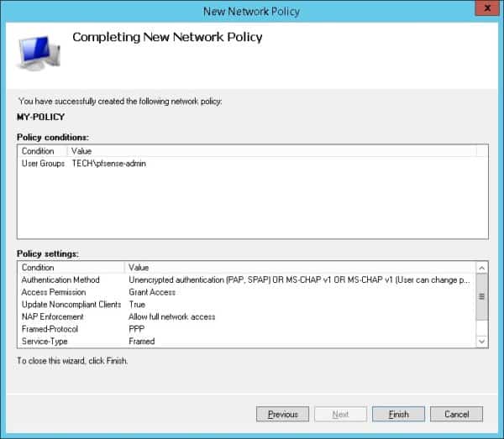Viewport: 504px width, 439px height.
Task: Click the Policy settings scrollbar thumb
Action: pyautogui.click(x=481, y=298)
